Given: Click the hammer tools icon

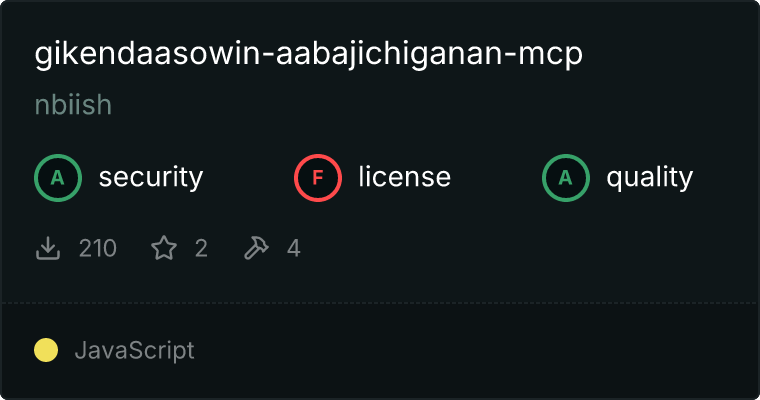Looking at the screenshot, I should 256,248.
